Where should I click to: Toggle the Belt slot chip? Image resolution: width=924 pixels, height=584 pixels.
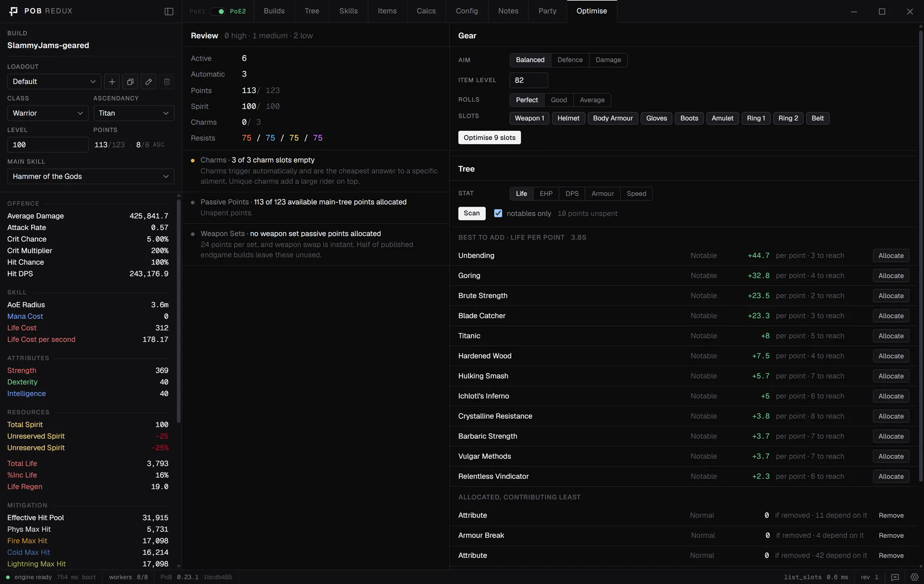coord(818,118)
